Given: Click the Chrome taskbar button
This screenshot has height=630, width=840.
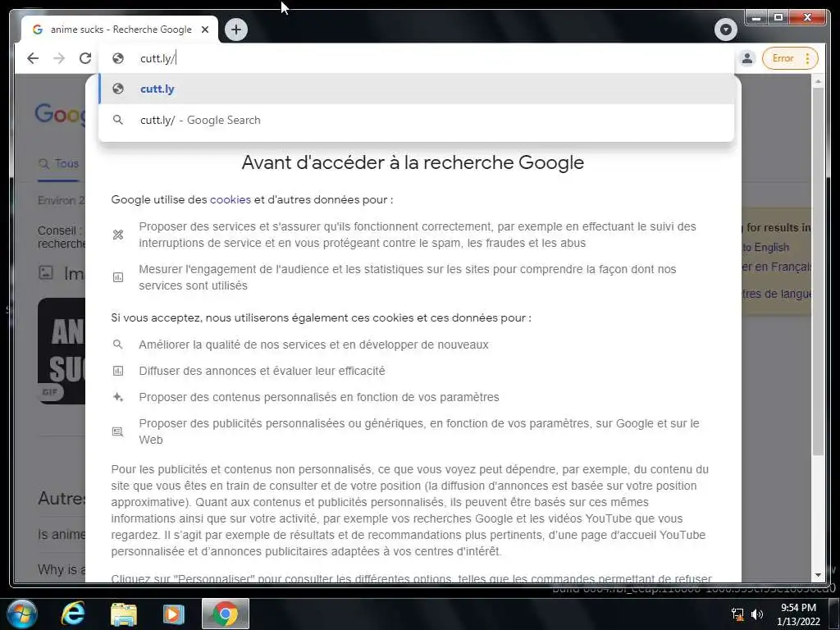Looking at the screenshot, I should tap(225, 614).
